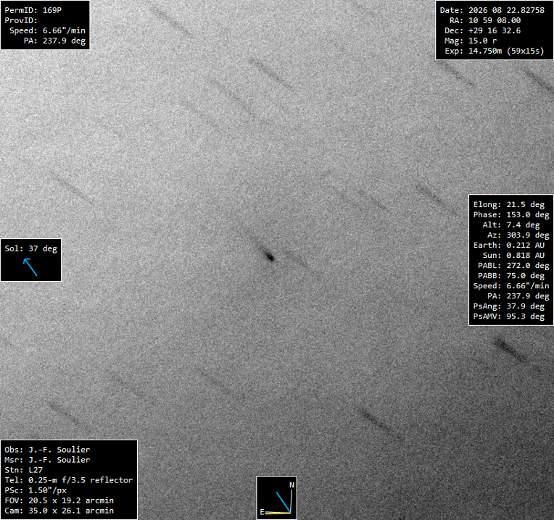
Task: Click the FOV 20.5 x 19.2 arcmin line
Action: coord(59,501)
